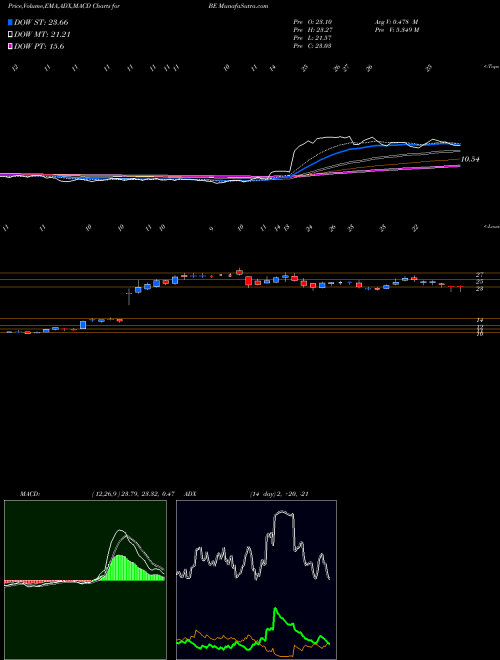Image resolution: width=500 pixels, height=660 pixels.
Task: Select the 'DOW PT: 15.6' label
Action: [x=39, y=47]
